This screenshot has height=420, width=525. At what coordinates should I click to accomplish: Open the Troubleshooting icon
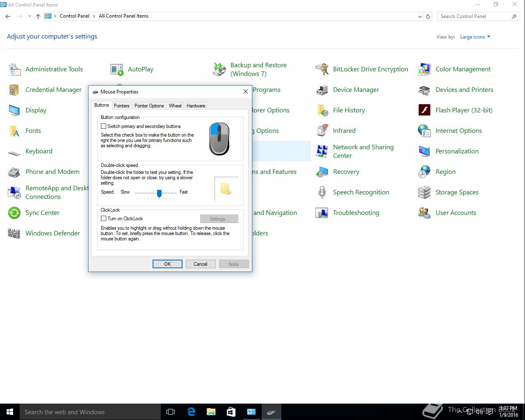[x=322, y=213]
